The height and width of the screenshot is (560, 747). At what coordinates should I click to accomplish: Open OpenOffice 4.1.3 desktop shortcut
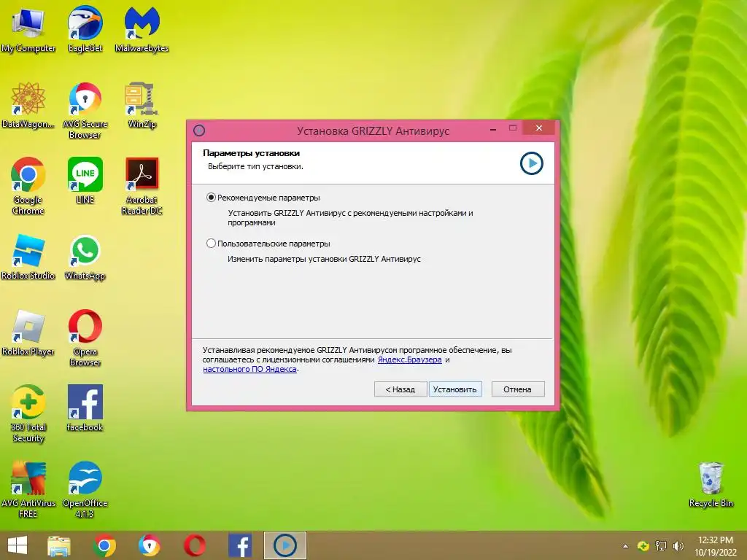(x=85, y=489)
